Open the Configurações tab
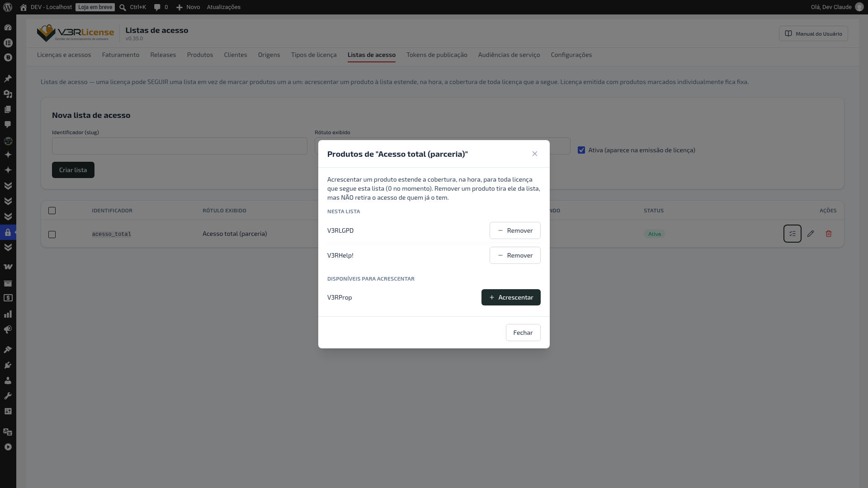The image size is (868, 488). (571, 55)
